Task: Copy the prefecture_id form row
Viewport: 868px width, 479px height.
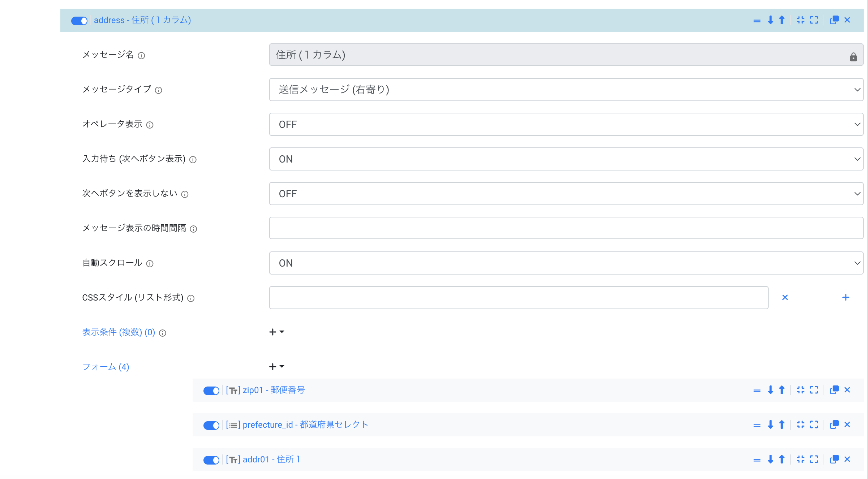Action: 834,425
